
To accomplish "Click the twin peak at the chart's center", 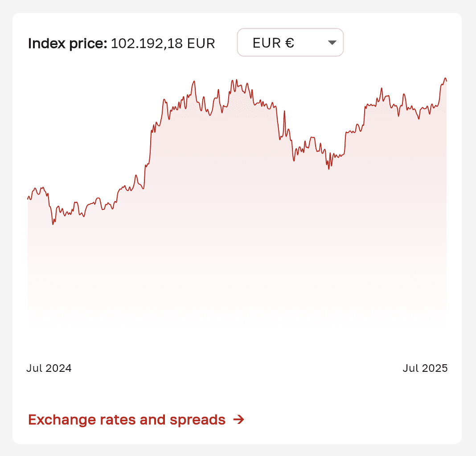I will pyautogui.click(x=233, y=81).
